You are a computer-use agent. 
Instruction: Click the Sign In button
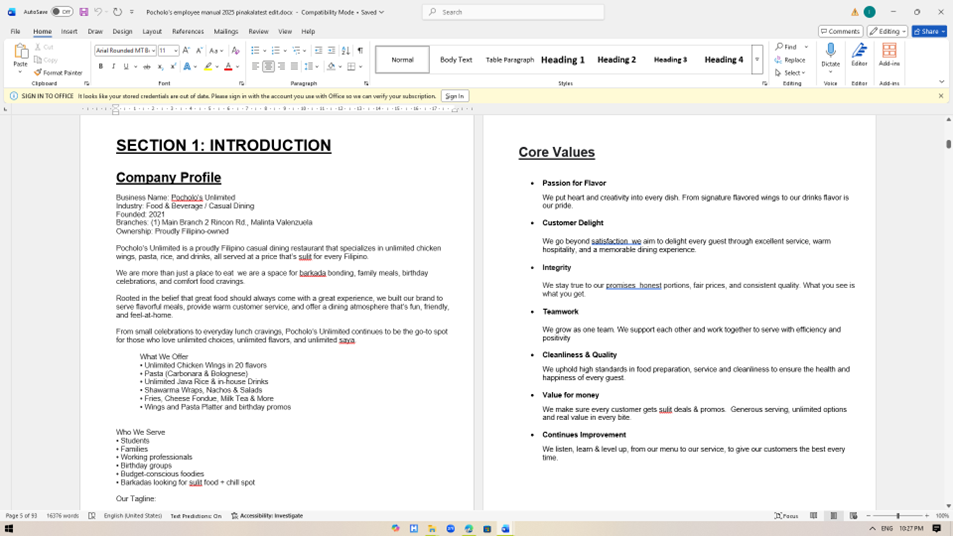coord(455,96)
